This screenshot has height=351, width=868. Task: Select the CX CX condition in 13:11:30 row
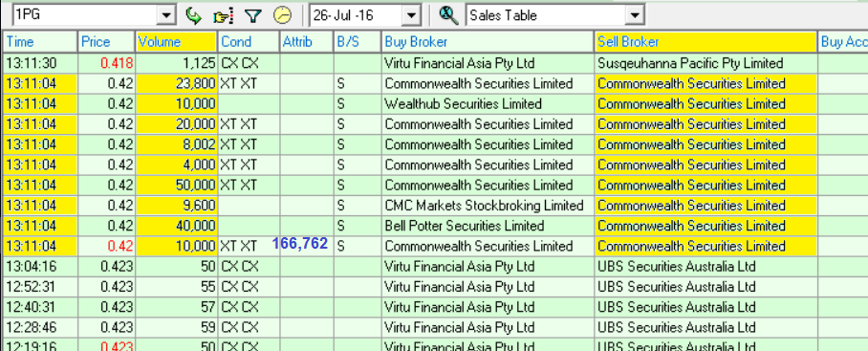248,63
